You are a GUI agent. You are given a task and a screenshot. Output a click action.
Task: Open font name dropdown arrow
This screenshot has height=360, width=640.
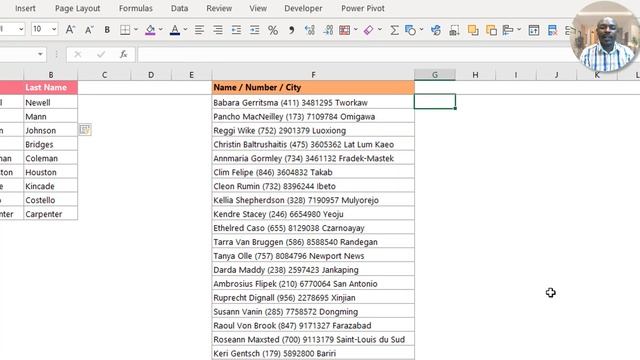tap(21, 29)
